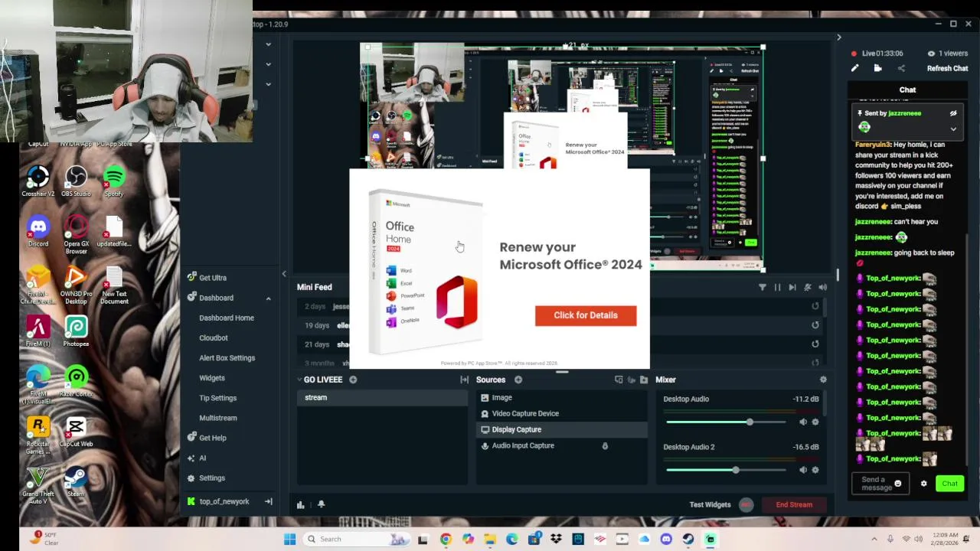The image size is (980, 551).
Task: Expand the pinned chat message chevron
Action: tap(953, 129)
